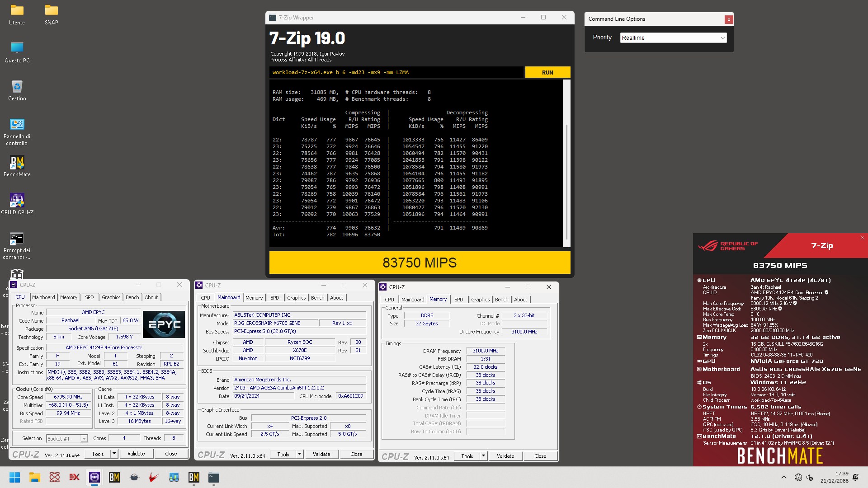Viewport: 868px width, 488px height.
Task: Open the Priority dropdown set to Realtime
Action: pos(673,38)
